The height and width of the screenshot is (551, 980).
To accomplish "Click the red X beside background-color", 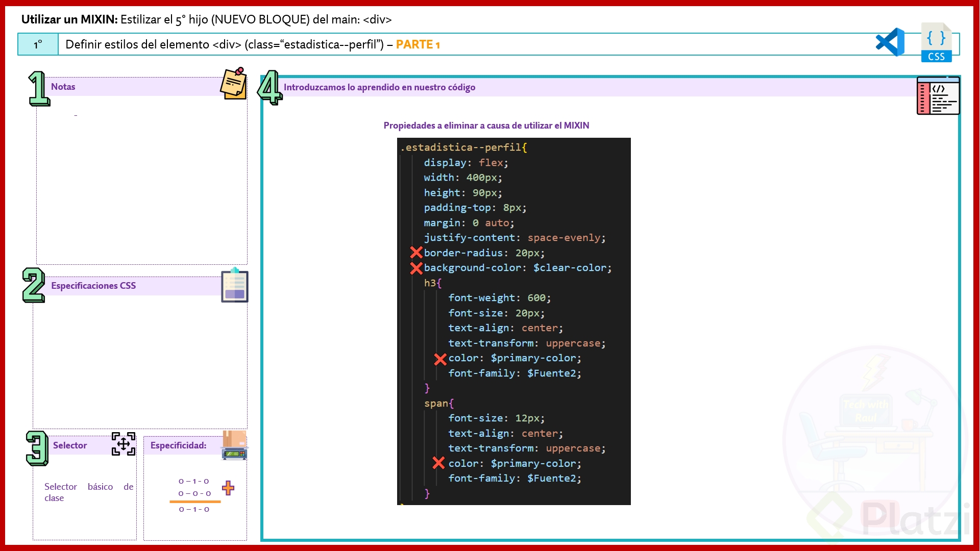I will 416,268.
